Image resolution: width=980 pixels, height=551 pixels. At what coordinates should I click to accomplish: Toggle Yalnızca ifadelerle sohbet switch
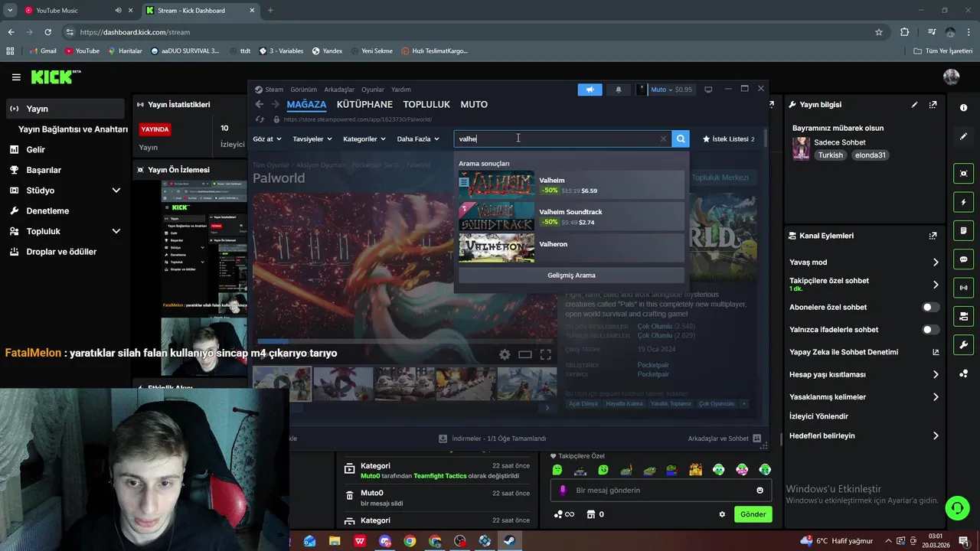coord(930,330)
